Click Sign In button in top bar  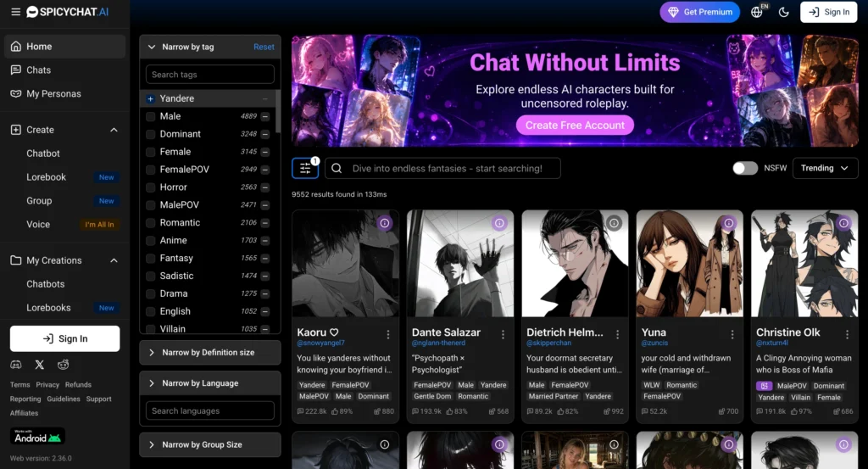click(829, 12)
